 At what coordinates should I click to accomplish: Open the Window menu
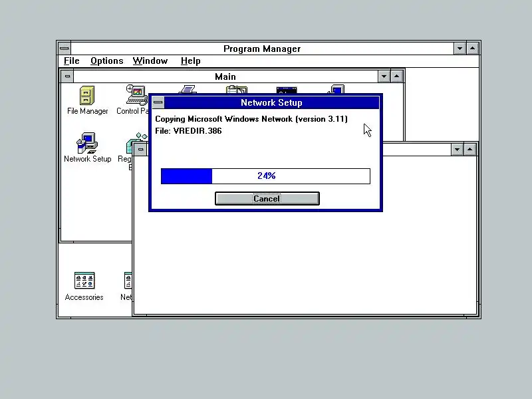pyautogui.click(x=150, y=61)
